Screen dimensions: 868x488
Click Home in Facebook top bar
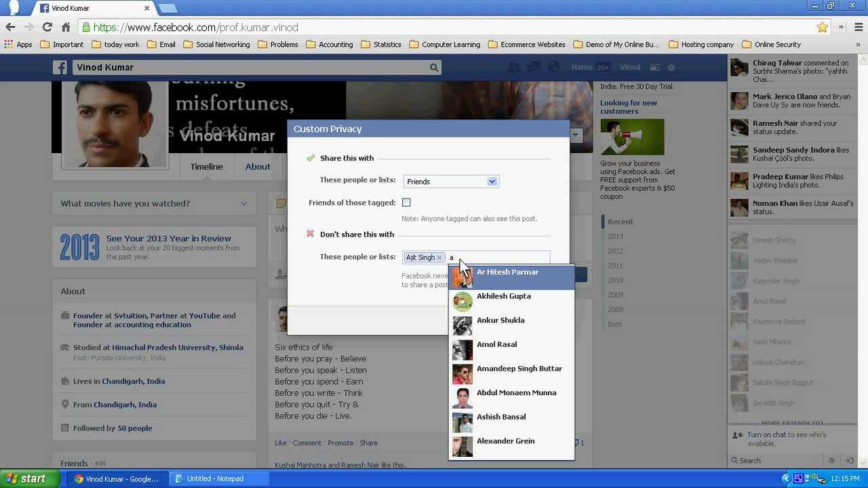[x=582, y=67]
